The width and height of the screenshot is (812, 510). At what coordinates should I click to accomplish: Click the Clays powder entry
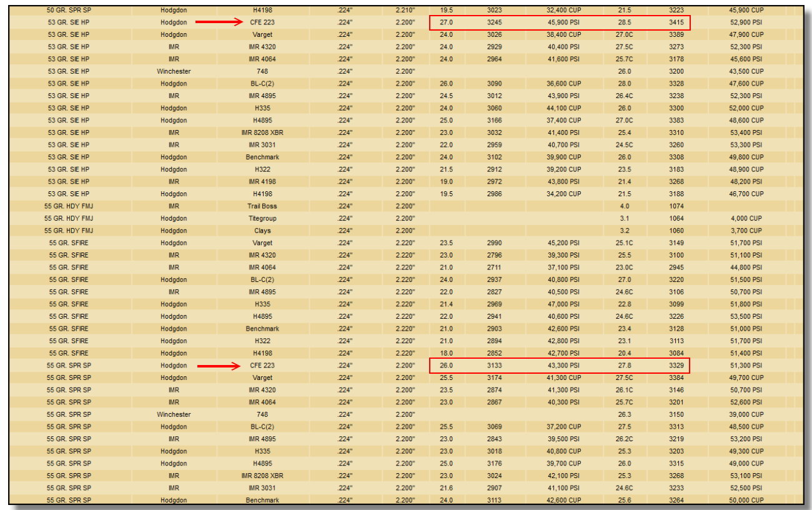(262, 231)
